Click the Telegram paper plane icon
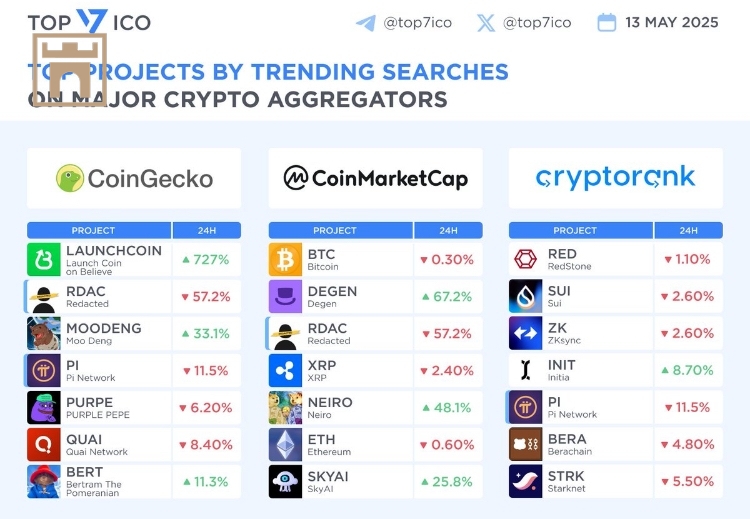The width and height of the screenshot is (750, 519). point(366,22)
